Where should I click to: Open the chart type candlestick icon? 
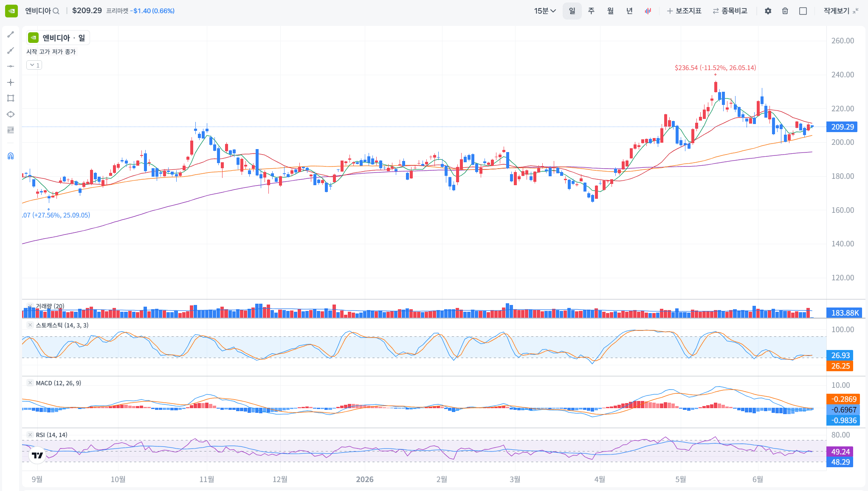[x=648, y=11]
